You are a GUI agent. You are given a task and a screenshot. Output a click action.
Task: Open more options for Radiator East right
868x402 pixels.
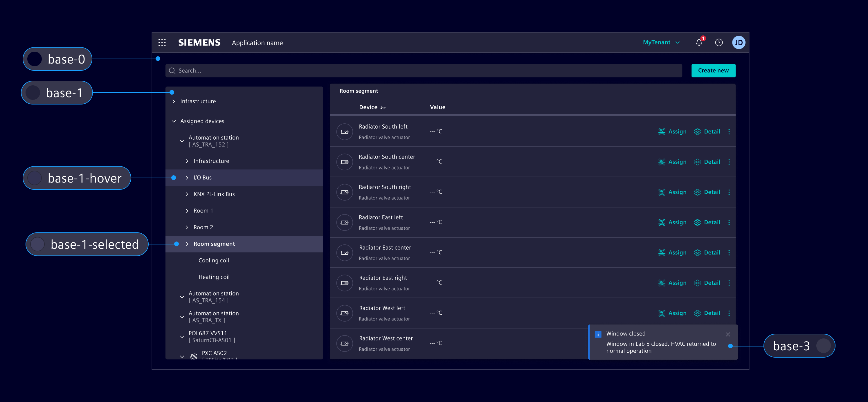click(729, 283)
